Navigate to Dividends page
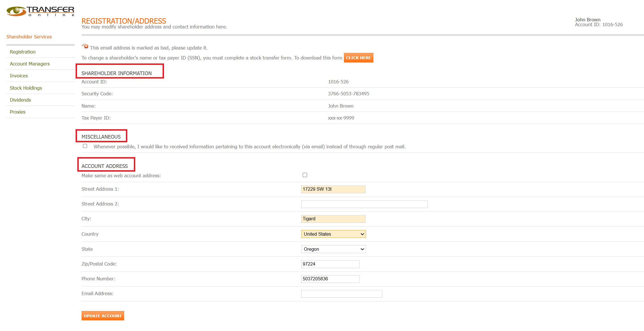Screen dimensions: 644x331 tap(20, 100)
